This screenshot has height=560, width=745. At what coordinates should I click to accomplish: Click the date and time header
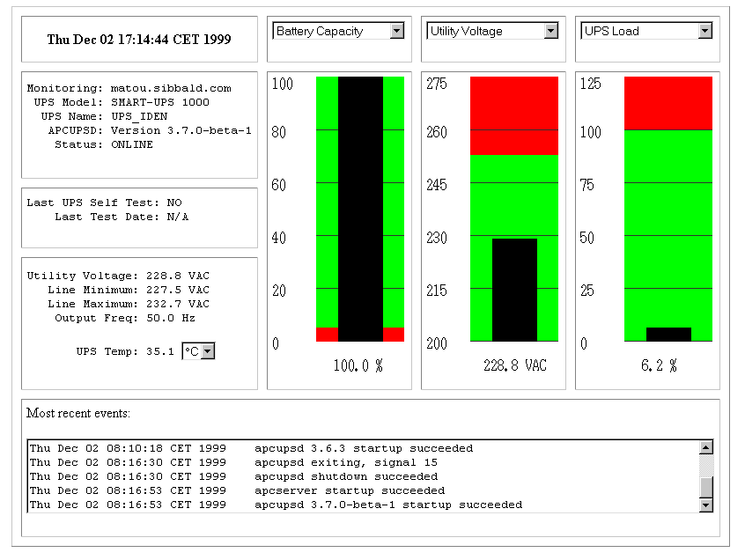tap(139, 40)
